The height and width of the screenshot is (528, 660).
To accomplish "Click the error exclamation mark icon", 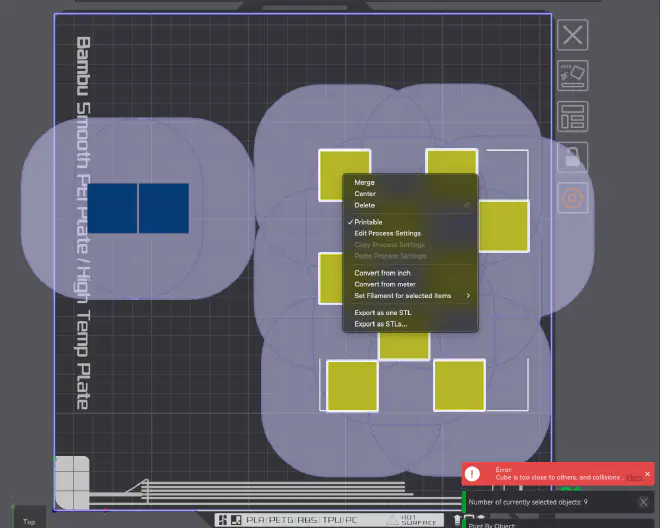I will (x=472, y=474).
